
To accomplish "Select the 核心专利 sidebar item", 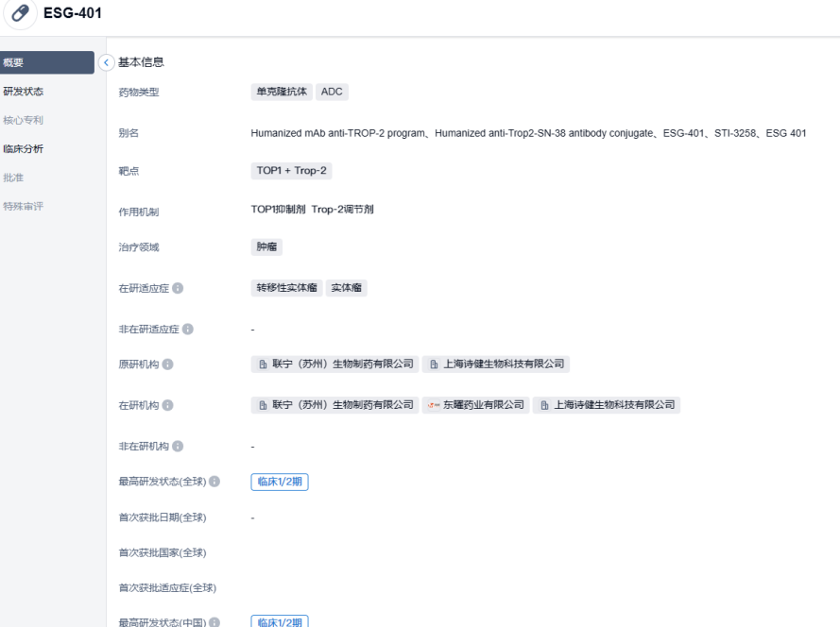I will point(23,120).
